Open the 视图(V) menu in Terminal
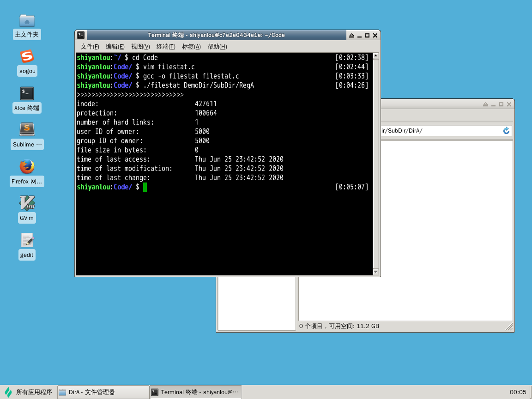 coord(140,47)
